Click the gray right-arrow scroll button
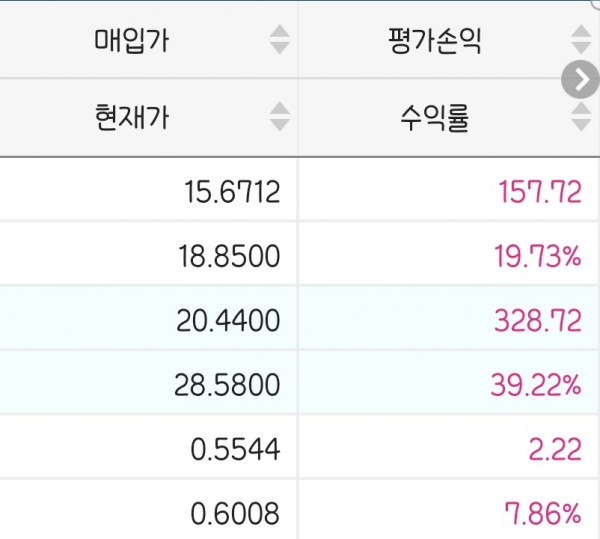The image size is (600, 539). coord(580,80)
